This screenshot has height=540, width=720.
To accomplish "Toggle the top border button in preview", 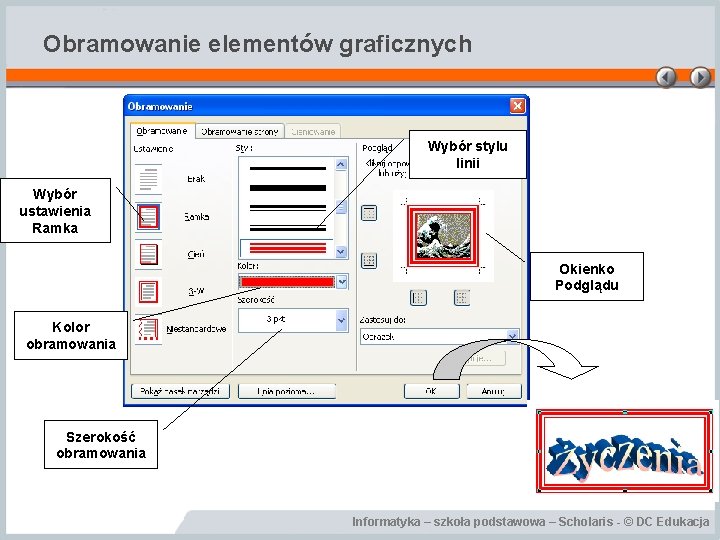I will pos(369,213).
